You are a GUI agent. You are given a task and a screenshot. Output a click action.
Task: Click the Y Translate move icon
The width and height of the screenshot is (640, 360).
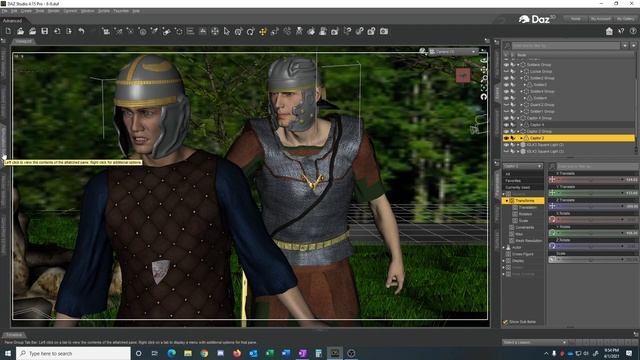click(x=552, y=193)
